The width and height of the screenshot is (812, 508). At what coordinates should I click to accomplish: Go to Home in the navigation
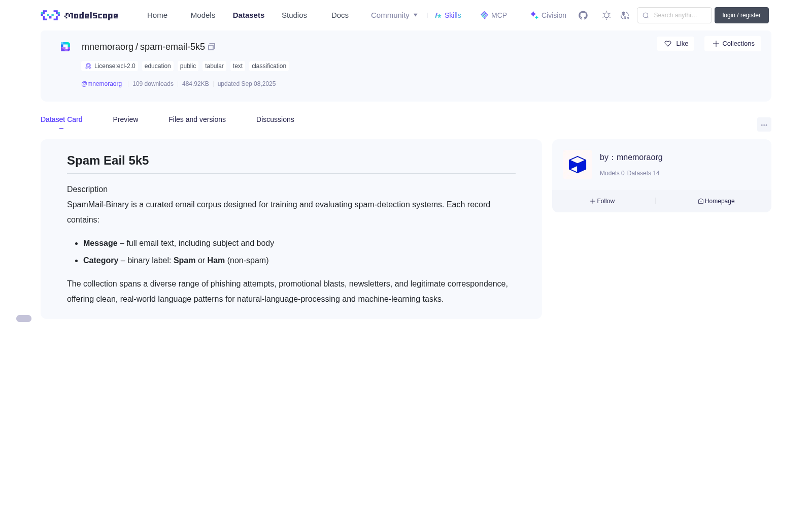click(x=157, y=15)
